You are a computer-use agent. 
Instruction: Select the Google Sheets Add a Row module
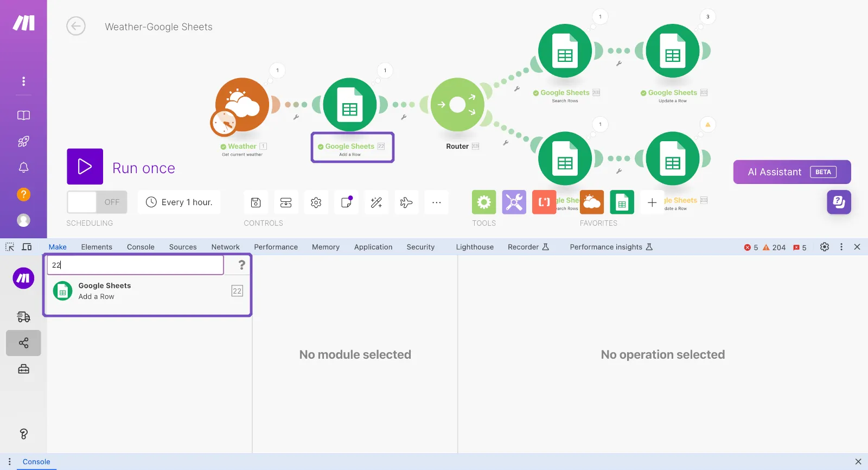point(350,105)
